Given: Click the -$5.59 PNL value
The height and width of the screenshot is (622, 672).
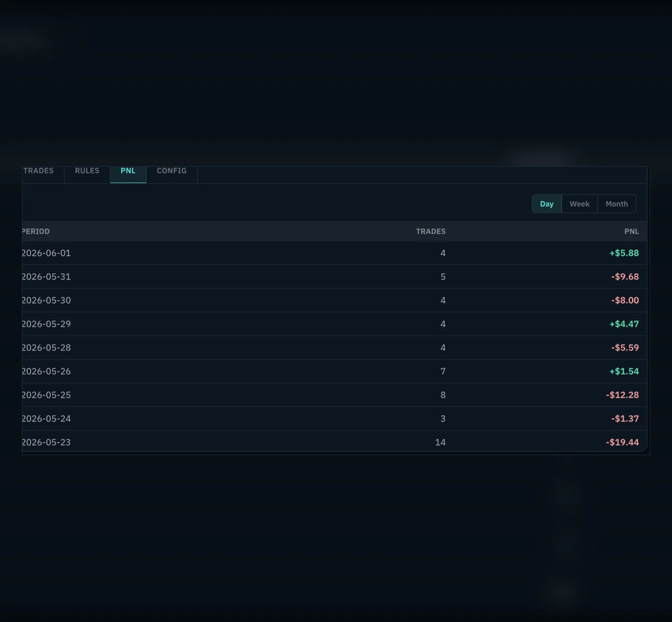Looking at the screenshot, I should pos(625,348).
